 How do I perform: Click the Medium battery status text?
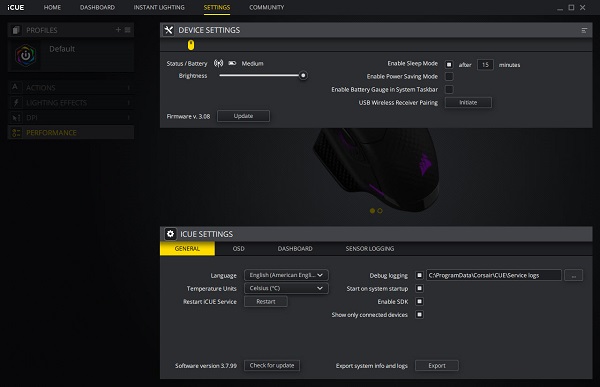click(x=252, y=64)
